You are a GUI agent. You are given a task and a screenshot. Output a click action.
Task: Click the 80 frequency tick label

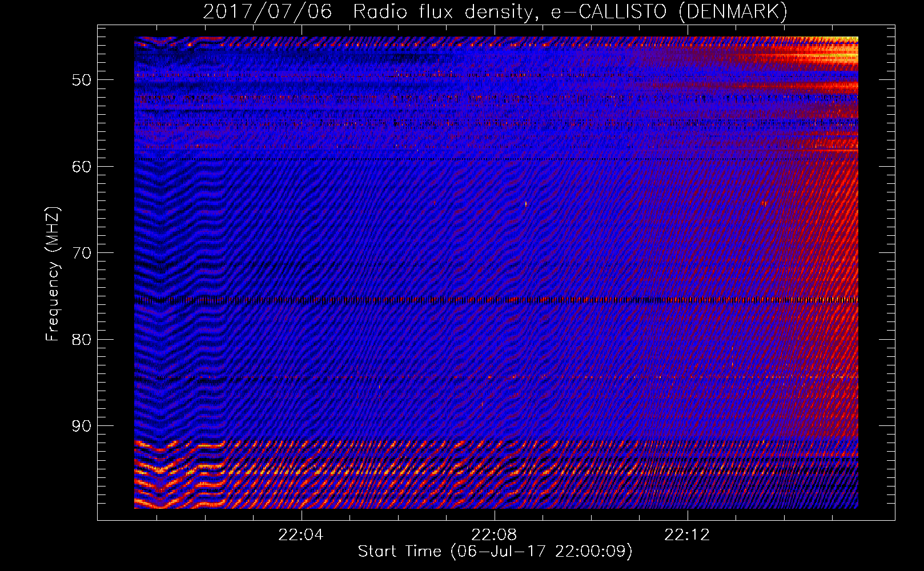(82, 340)
